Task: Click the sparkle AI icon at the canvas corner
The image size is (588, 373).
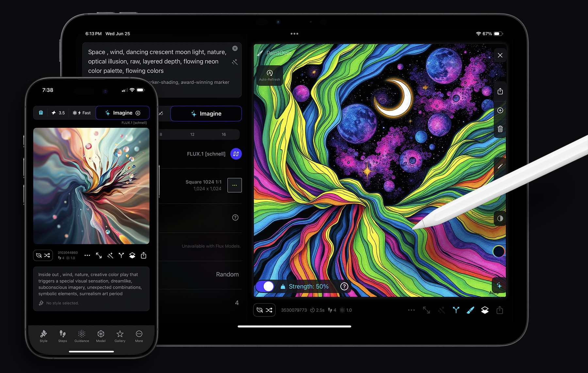Action: (x=499, y=285)
